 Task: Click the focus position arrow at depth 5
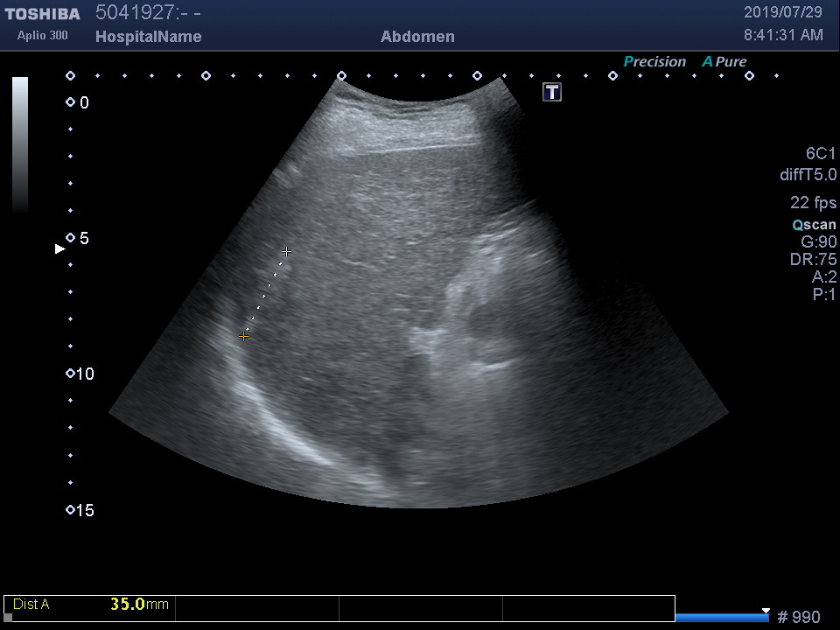point(60,249)
